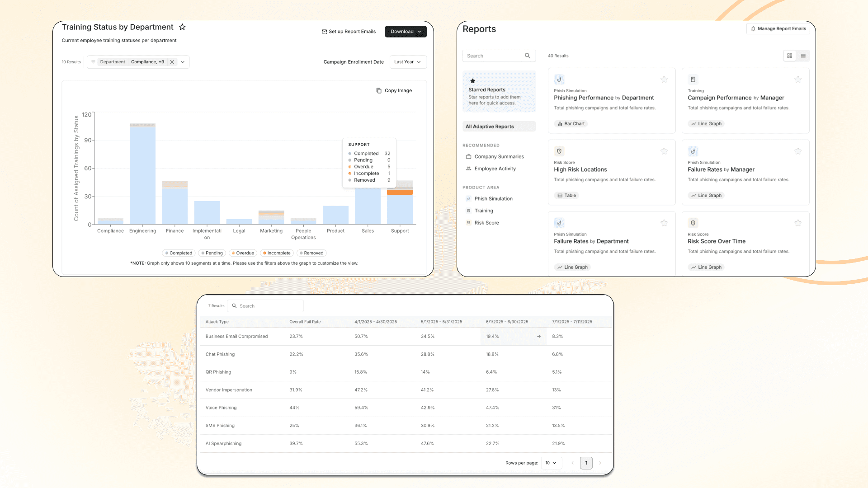This screenshot has height=488, width=868.
Task: Click the shield icon on High Risk Locations card
Action: coord(559,151)
